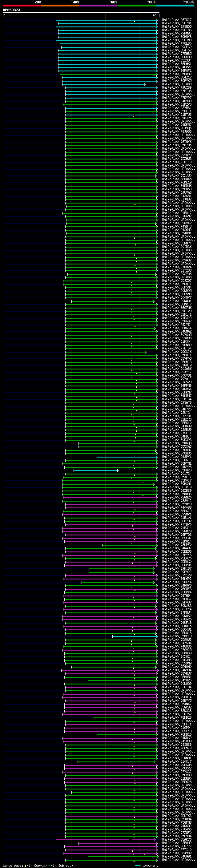This screenshot has height=868, width=197.
Task: Select label UniRef100_B9FY65
Action: (176, 81)
